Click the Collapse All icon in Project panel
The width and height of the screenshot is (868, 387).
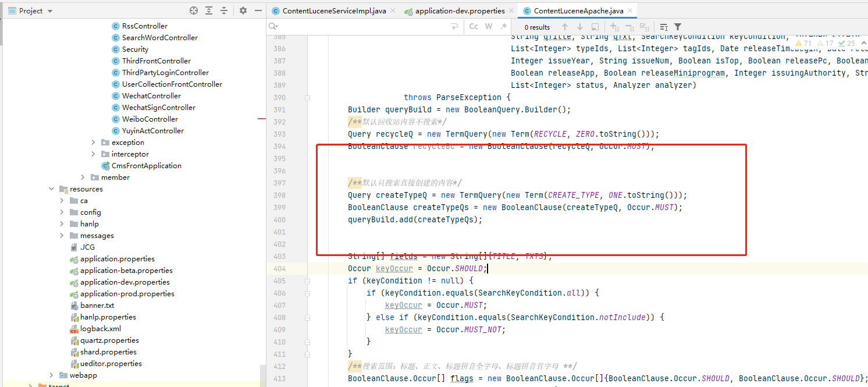pos(224,10)
